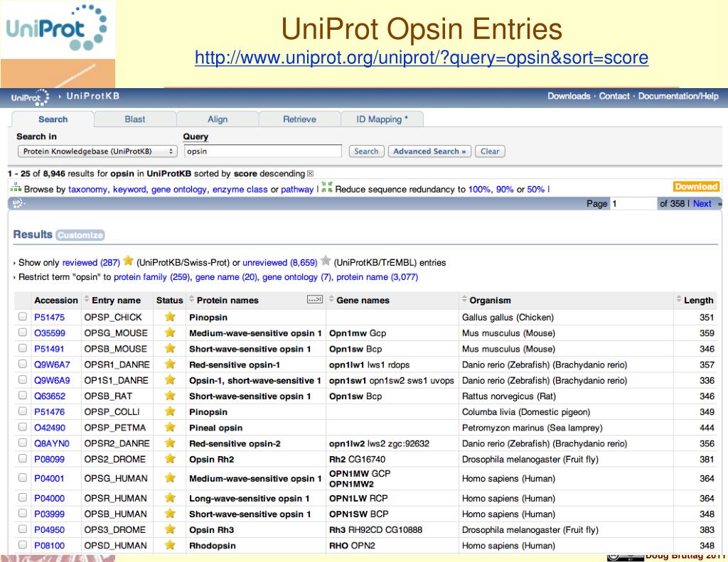Open Downloads in the header
The width and height of the screenshot is (728, 562).
coord(569,96)
